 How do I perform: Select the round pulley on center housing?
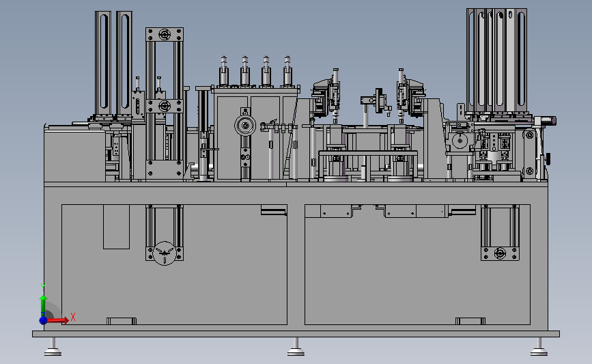point(245,126)
